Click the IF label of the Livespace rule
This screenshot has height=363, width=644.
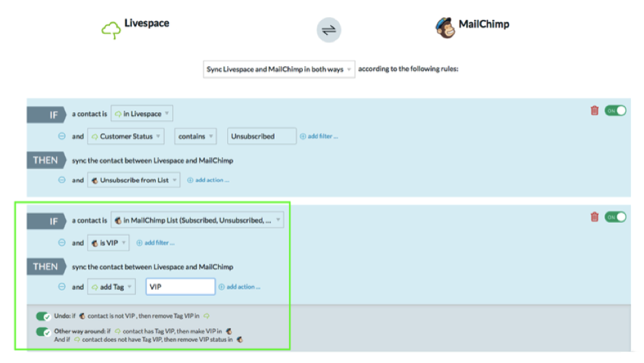(46, 115)
